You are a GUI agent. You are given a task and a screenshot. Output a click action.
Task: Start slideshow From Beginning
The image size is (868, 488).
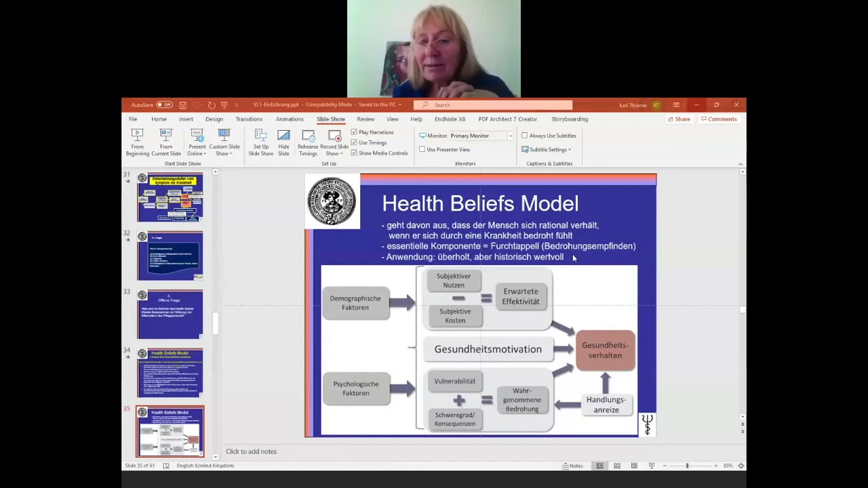(x=137, y=142)
